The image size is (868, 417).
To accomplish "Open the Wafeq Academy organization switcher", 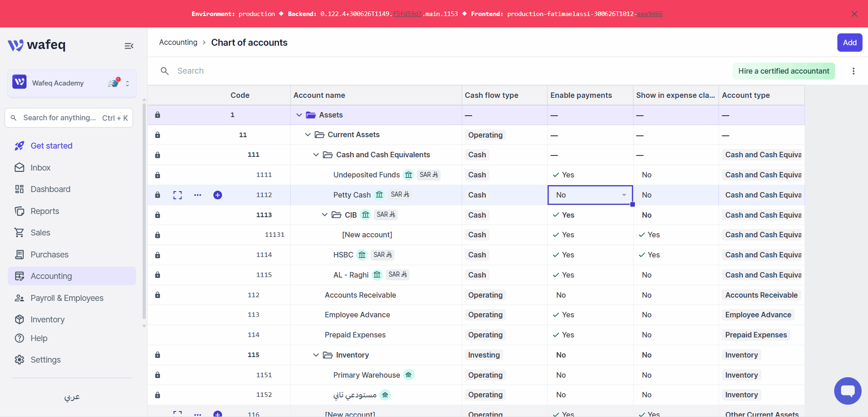I will (72, 83).
